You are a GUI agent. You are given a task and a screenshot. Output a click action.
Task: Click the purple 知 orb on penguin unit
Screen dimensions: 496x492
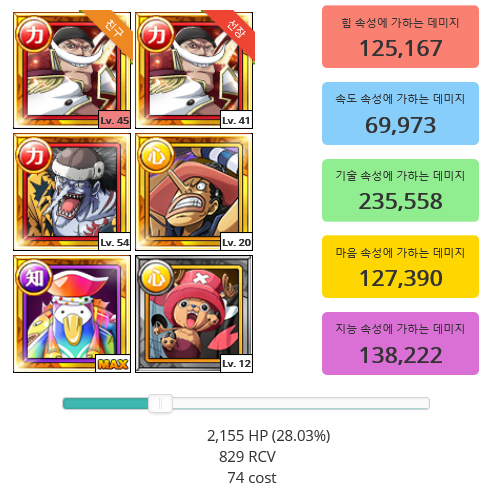coord(34,277)
